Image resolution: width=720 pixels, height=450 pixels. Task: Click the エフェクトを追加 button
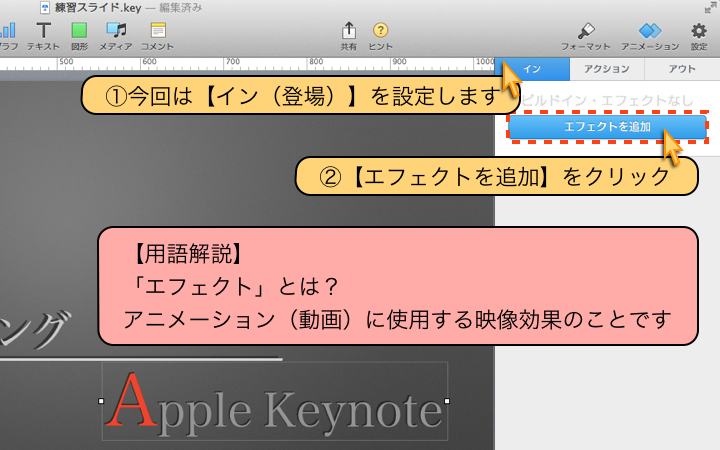click(607, 127)
